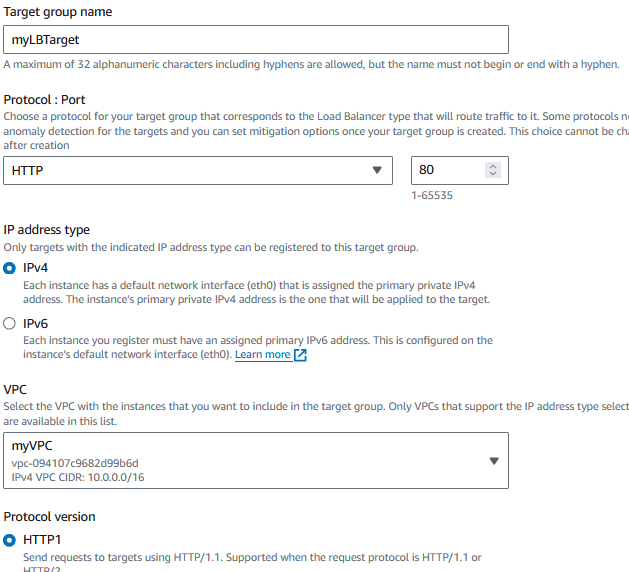Decrease port value with down stepper arrow
Image resolution: width=629 pixels, height=572 pixels.
coord(493,174)
